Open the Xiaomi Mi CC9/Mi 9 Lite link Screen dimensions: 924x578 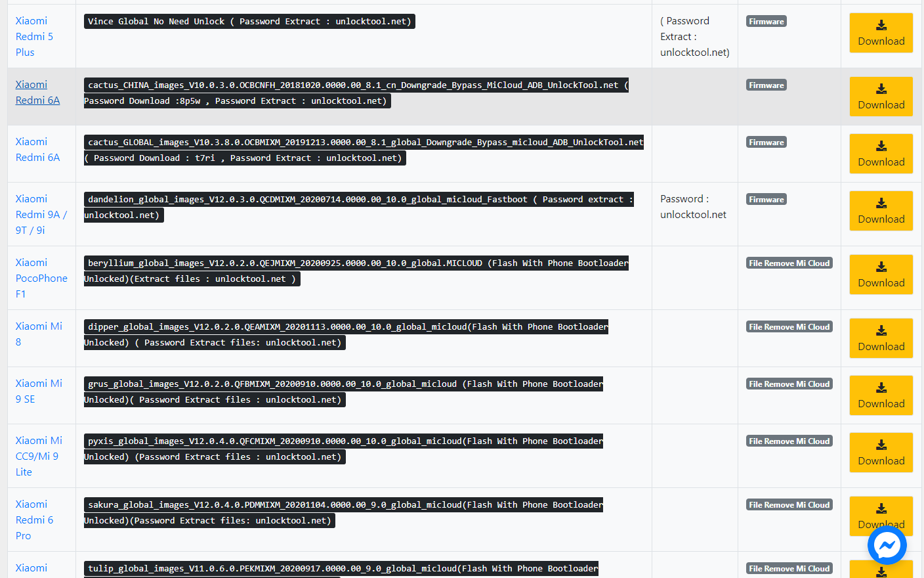pyautogui.click(x=39, y=456)
